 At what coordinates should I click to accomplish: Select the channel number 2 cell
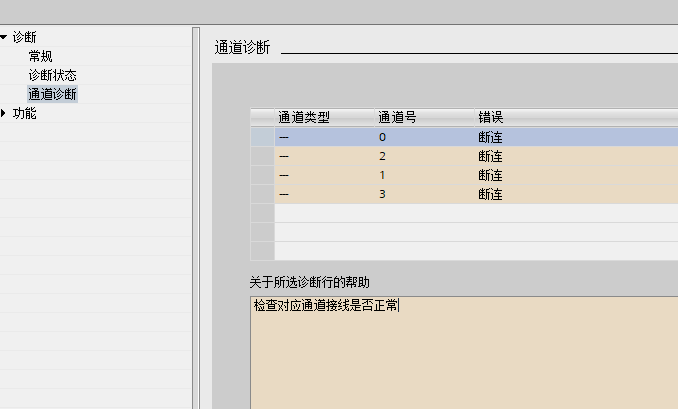click(x=383, y=156)
